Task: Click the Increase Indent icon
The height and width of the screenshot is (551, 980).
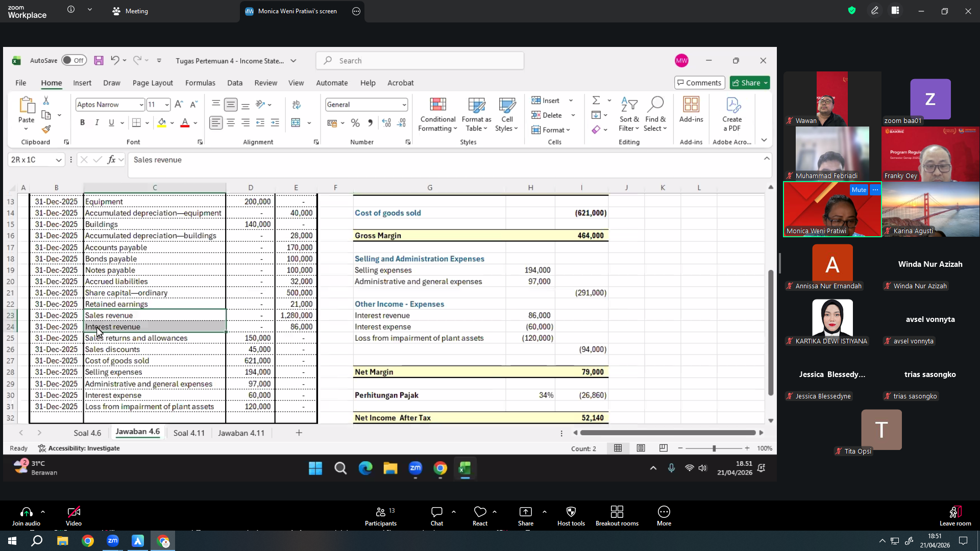Action: (275, 123)
